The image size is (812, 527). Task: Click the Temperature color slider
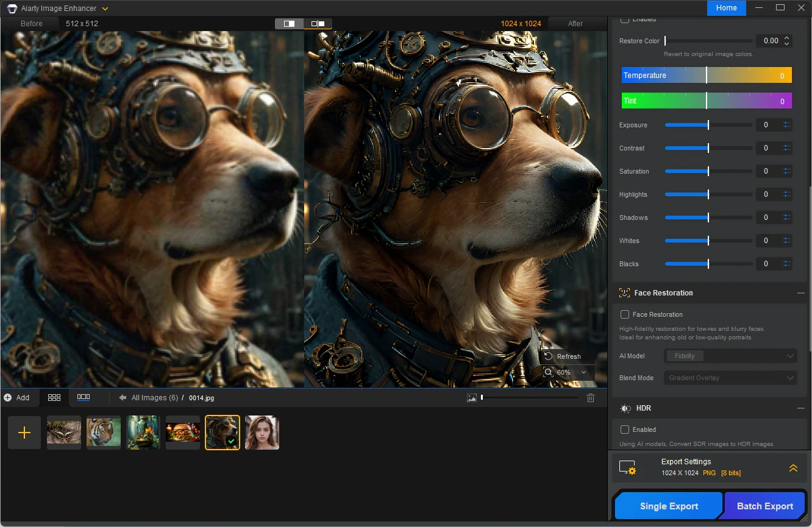(x=707, y=76)
